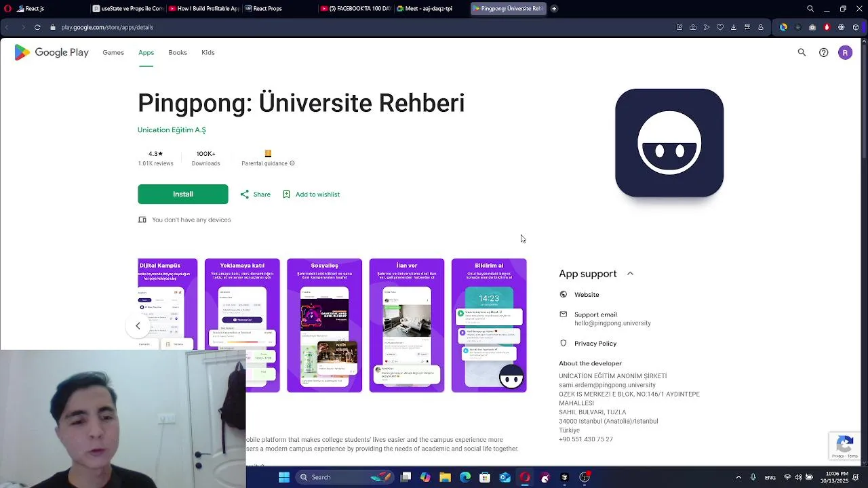The height and width of the screenshot is (488, 868).
Task: Click the Parental guidance info icon
Action: 292,163
